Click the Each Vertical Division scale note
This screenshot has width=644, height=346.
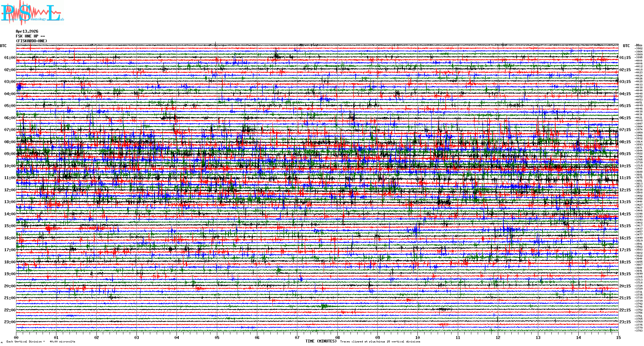[x=41, y=342]
